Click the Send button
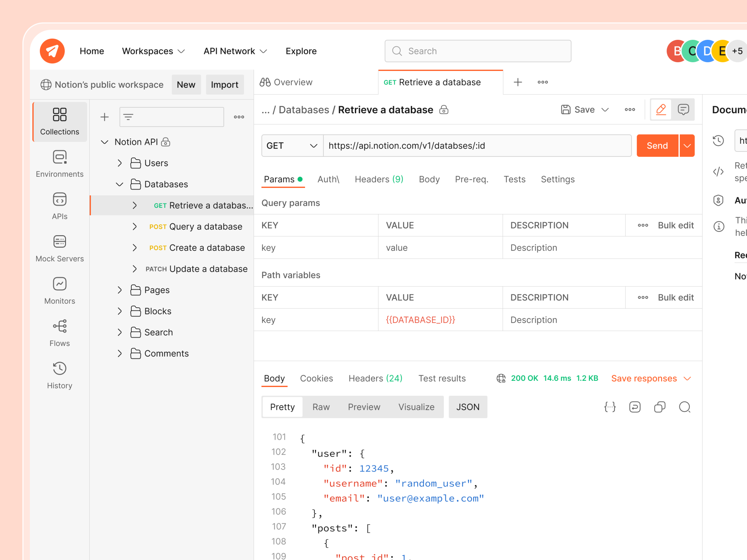This screenshot has height=560, width=747. 657,146
